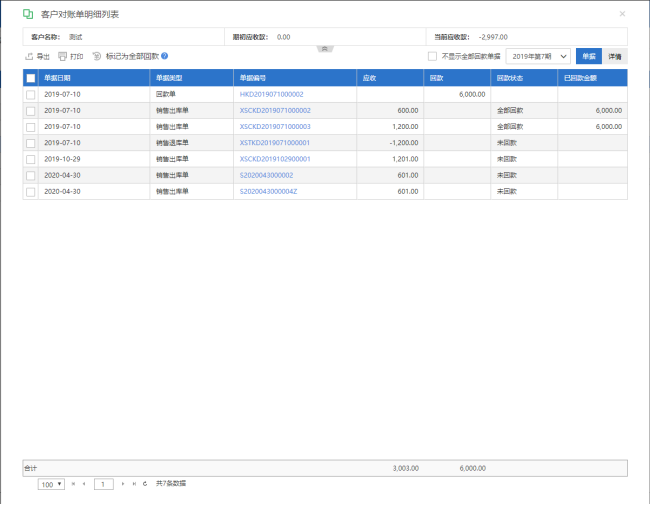This screenshot has height=505, width=650.
Task: Open document link HKD2019071000002
Action: coord(272,95)
